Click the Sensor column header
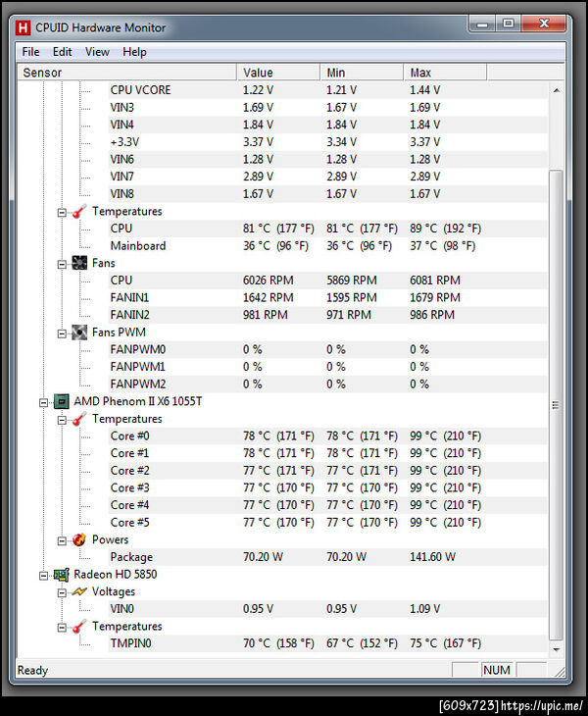This screenshot has width=588, height=716. coord(126,73)
